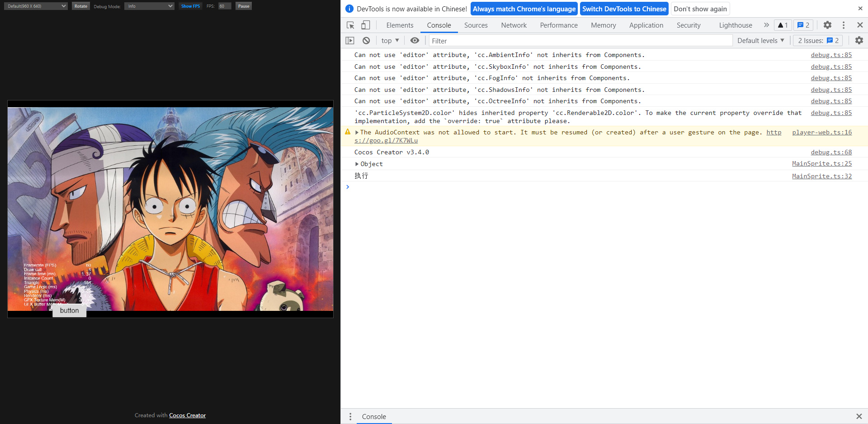
Task: Click the Cocos Creator v3.4.0 log text
Action: (392, 152)
